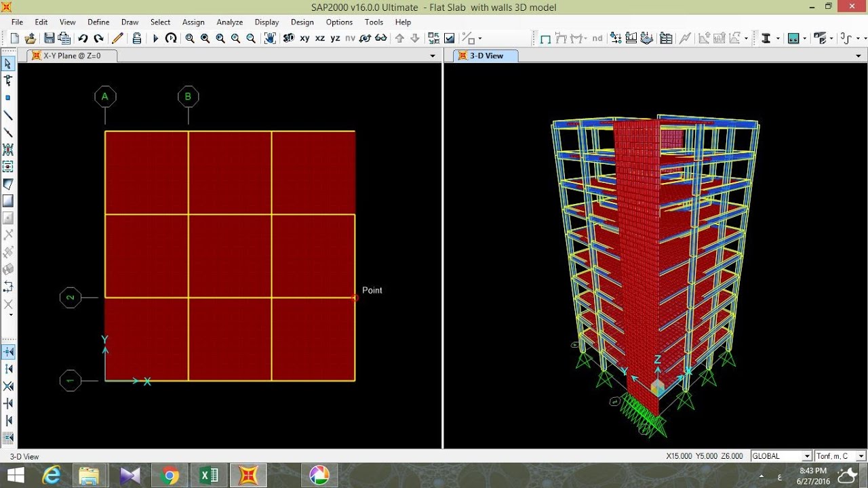Click the Print graphics toolbar icon

[64, 39]
